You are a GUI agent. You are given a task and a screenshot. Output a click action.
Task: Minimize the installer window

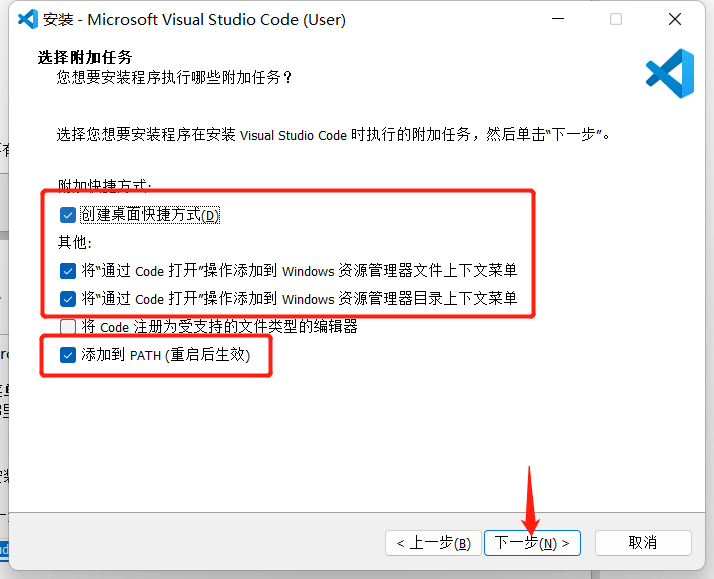coord(558,19)
